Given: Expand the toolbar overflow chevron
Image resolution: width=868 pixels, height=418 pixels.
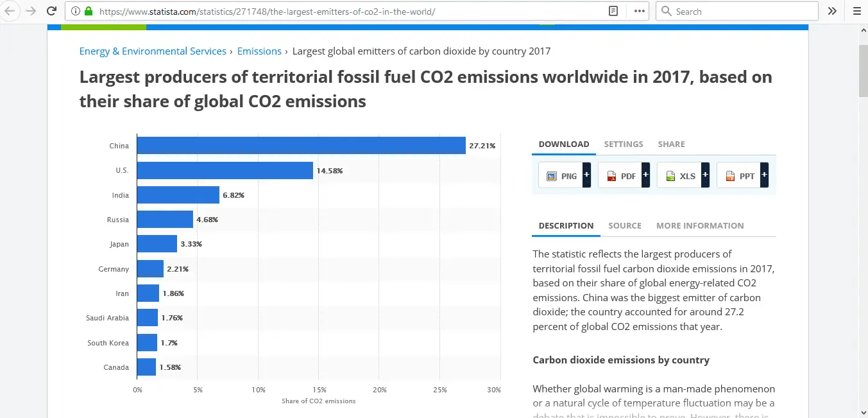Looking at the screenshot, I should [832, 11].
